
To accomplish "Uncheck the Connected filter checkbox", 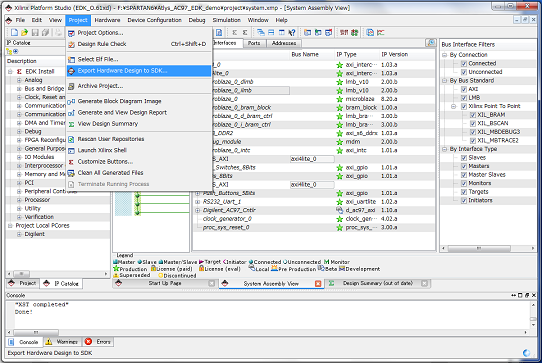I will [x=464, y=64].
